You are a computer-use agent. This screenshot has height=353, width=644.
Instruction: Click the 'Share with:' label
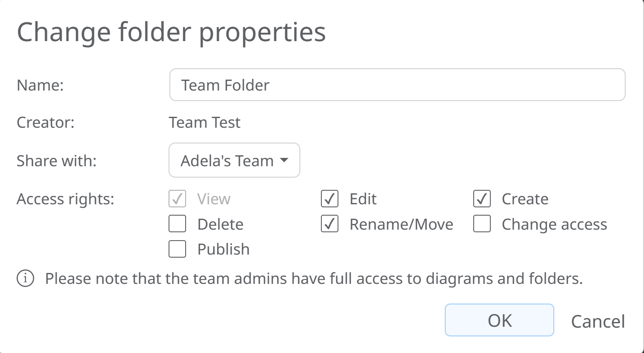click(x=56, y=161)
